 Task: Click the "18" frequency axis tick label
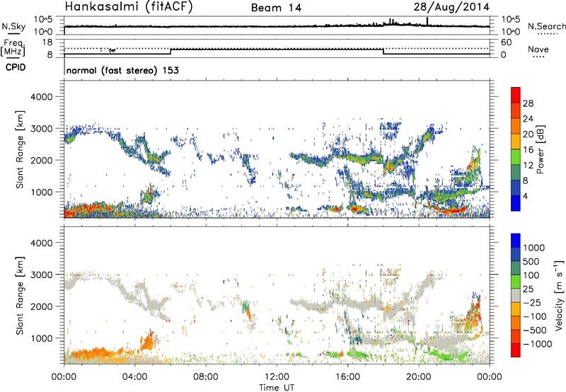point(47,42)
